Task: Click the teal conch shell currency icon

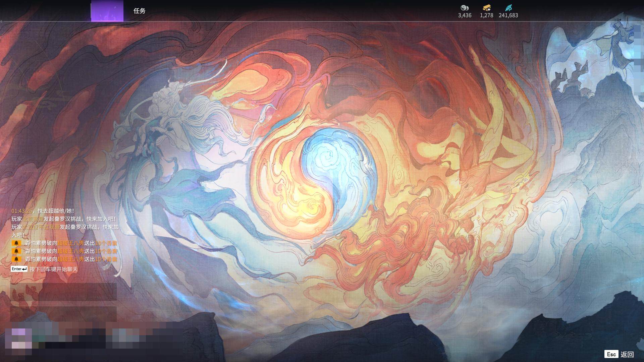Action: coord(508,8)
